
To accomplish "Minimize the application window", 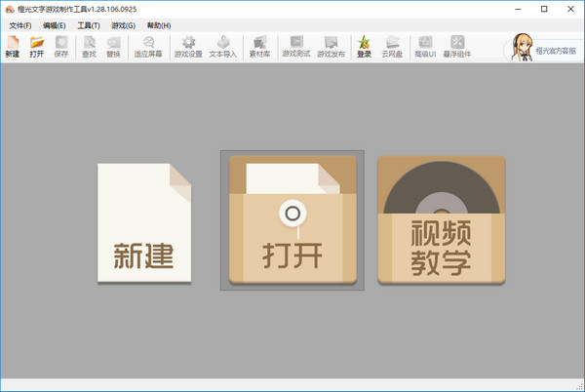I will 518,9.
